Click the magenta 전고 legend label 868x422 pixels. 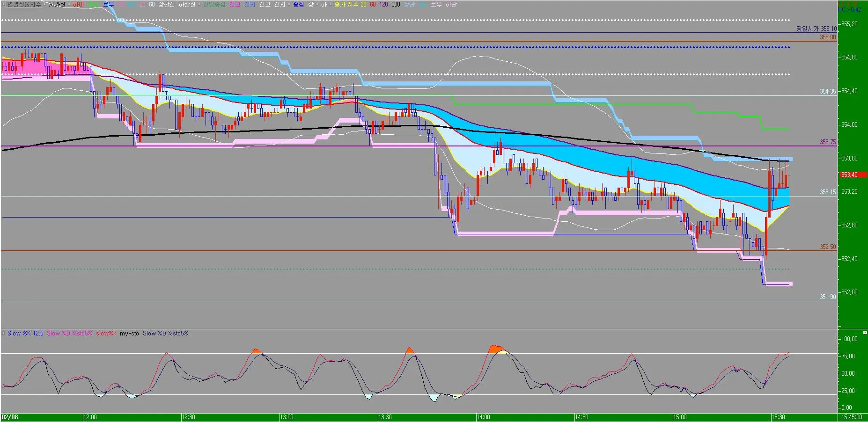[x=235, y=4]
